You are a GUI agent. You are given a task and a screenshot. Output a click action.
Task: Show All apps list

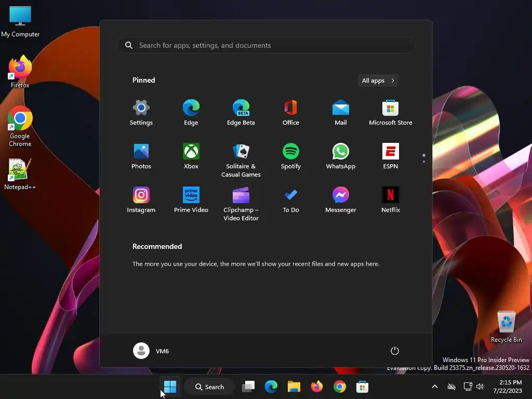coord(378,81)
